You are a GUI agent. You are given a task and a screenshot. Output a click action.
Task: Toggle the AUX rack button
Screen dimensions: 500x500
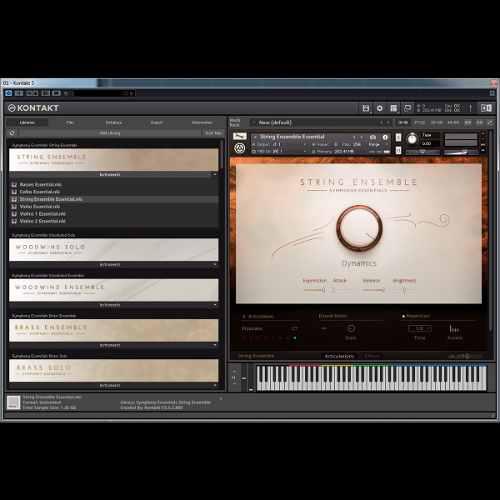point(480,123)
